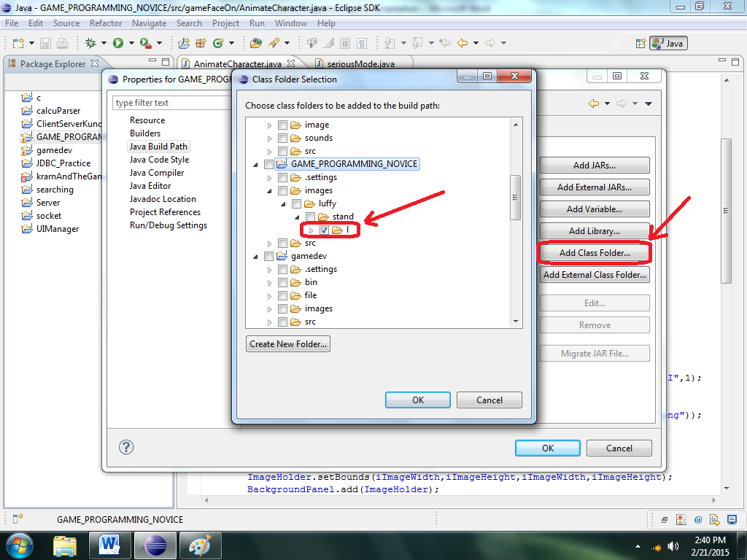Open the Search flashlight toolbar icon

273,42
